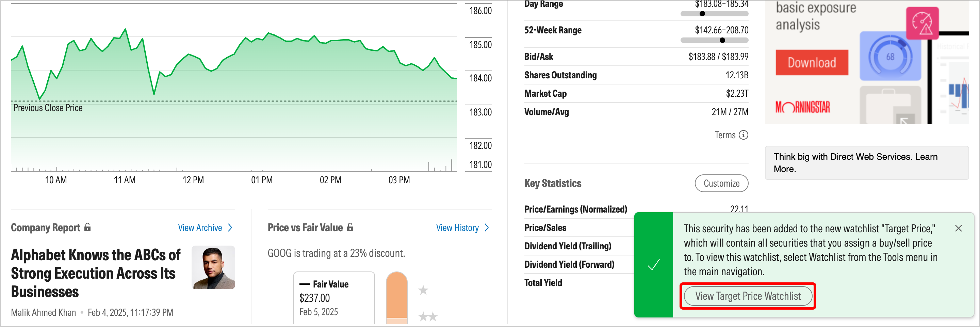
Task: Click analyst Malik Ahmed Khan's photo
Action: [x=213, y=267]
